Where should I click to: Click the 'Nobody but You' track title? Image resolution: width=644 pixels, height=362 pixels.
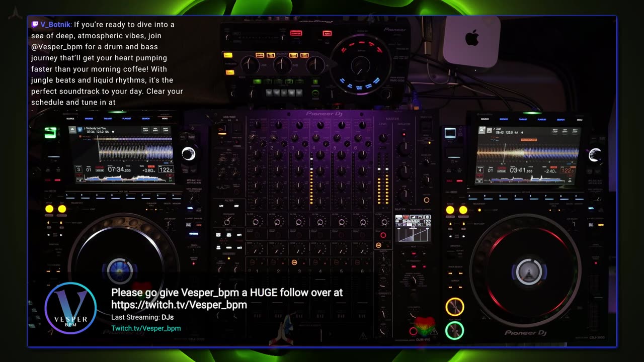[x=96, y=128]
